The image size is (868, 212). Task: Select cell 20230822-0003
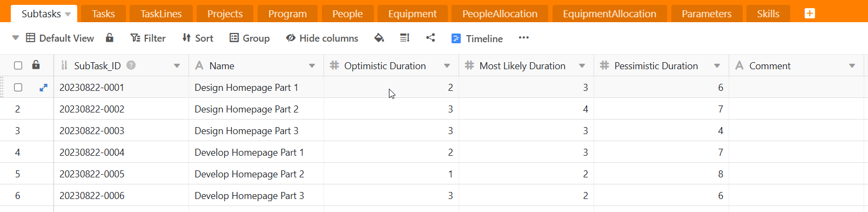tap(121, 130)
